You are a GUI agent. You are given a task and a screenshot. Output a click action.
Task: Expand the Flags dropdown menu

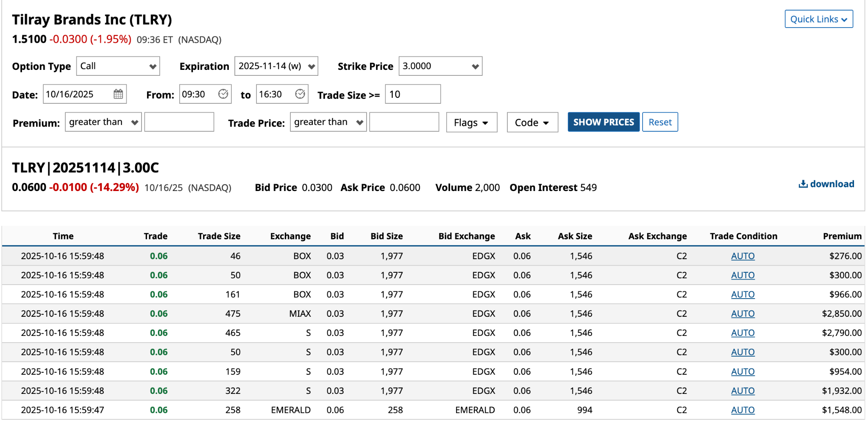tap(472, 122)
